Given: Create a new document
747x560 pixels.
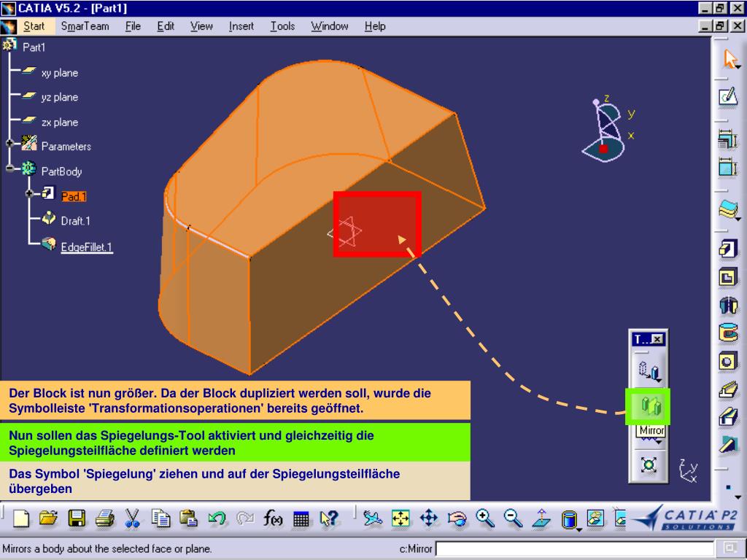Looking at the screenshot, I should (x=21, y=518).
